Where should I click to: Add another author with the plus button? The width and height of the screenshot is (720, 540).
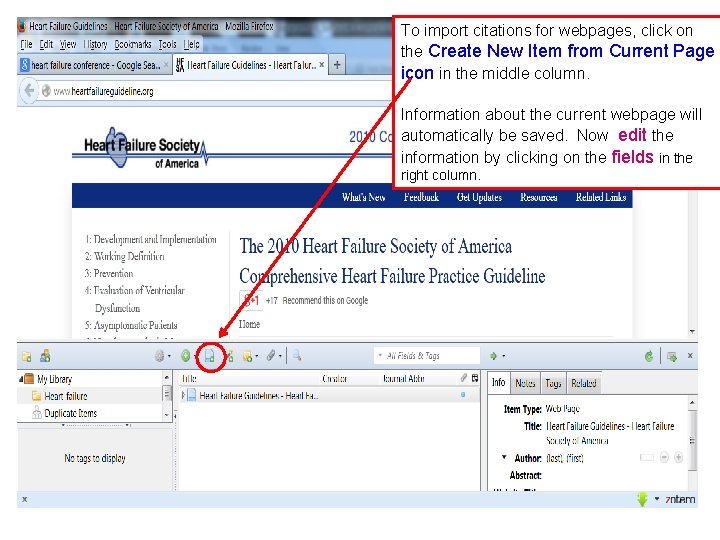pyautogui.click(x=678, y=457)
